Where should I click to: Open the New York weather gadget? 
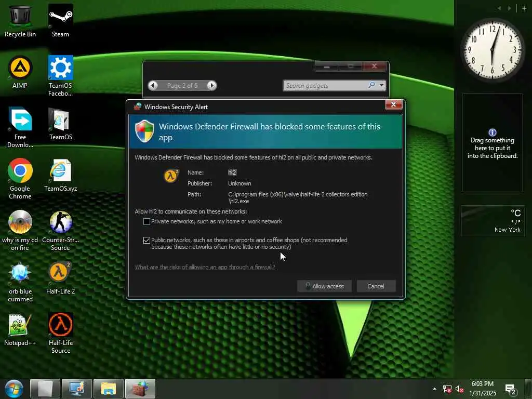pyautogui.click(x=493, y=220)
